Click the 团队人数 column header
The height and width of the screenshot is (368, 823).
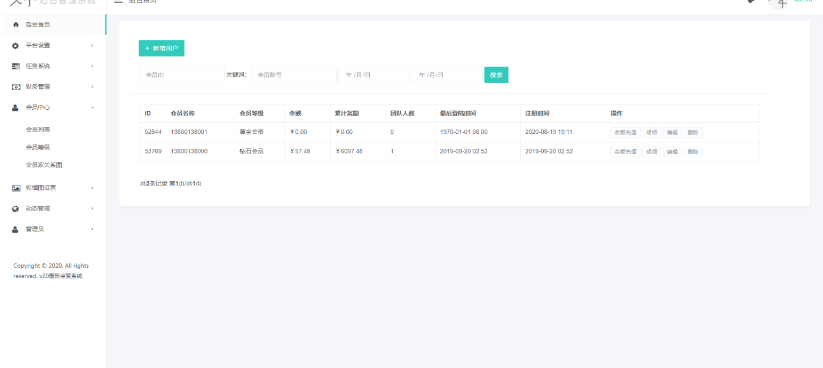pyautogui.click(x=402, y=113)
